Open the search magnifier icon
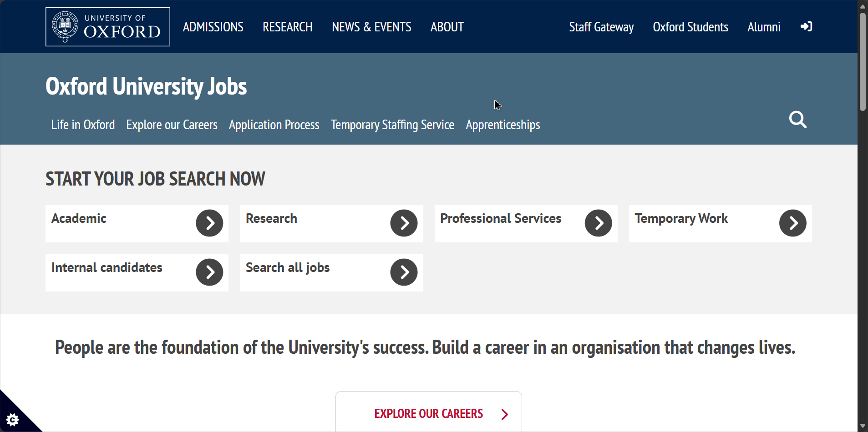The width and height of the screenshot is (868, 432). pos(797,120)
